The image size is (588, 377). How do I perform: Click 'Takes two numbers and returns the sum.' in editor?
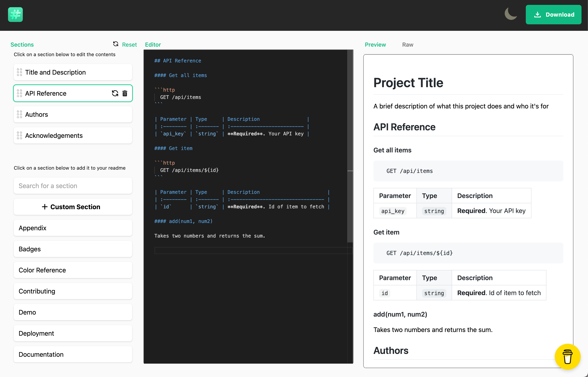click(210, 236)
